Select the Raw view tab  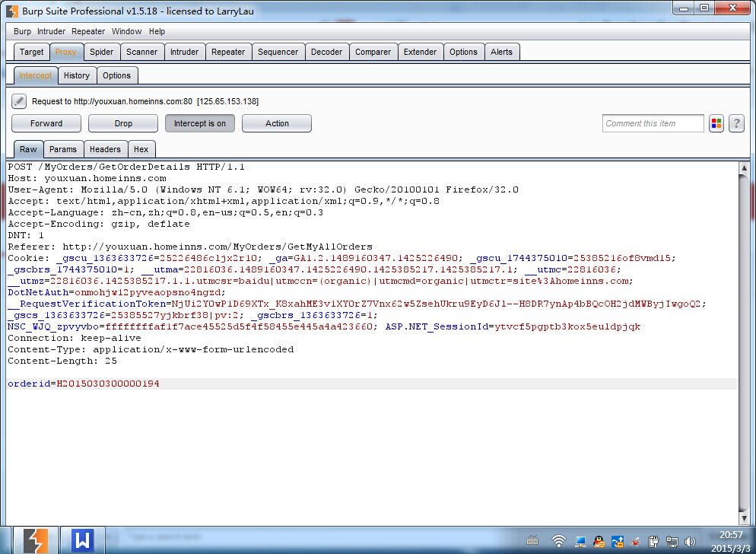(28, 150)
